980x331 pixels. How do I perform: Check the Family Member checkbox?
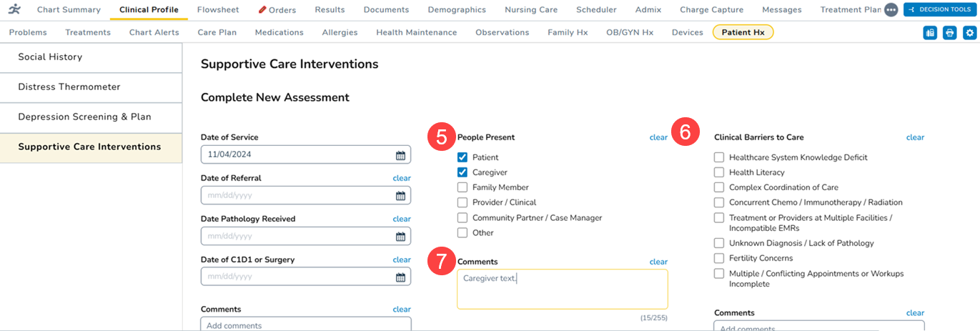click(x=462, y=187)
